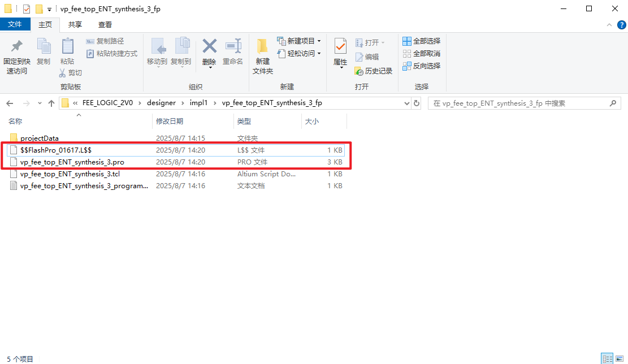Click the Delete red X icon
This screenshot has width=628, height=364.
coord(210,46)
